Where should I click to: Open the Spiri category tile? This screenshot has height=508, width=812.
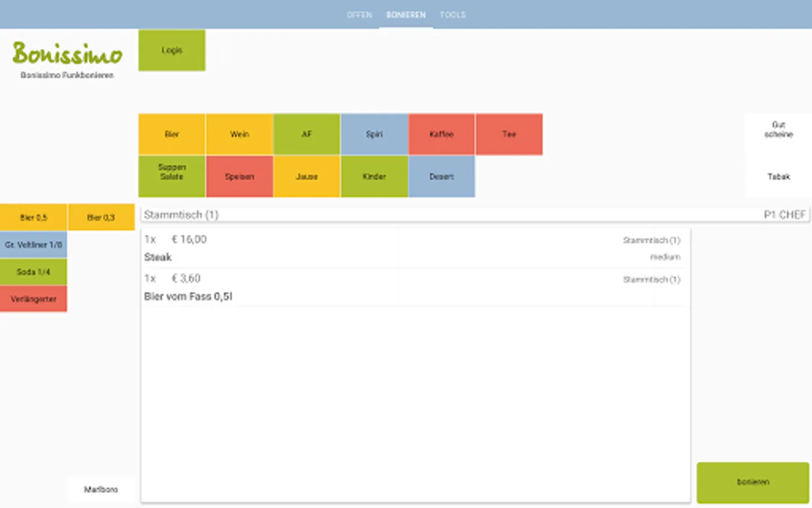(x=374, y=134)
